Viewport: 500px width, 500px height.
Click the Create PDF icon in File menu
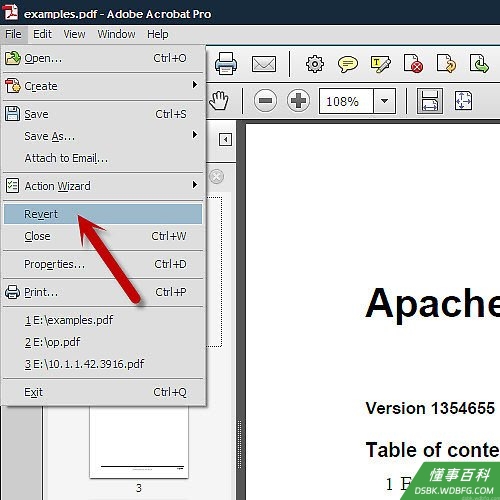pos(13,86)
